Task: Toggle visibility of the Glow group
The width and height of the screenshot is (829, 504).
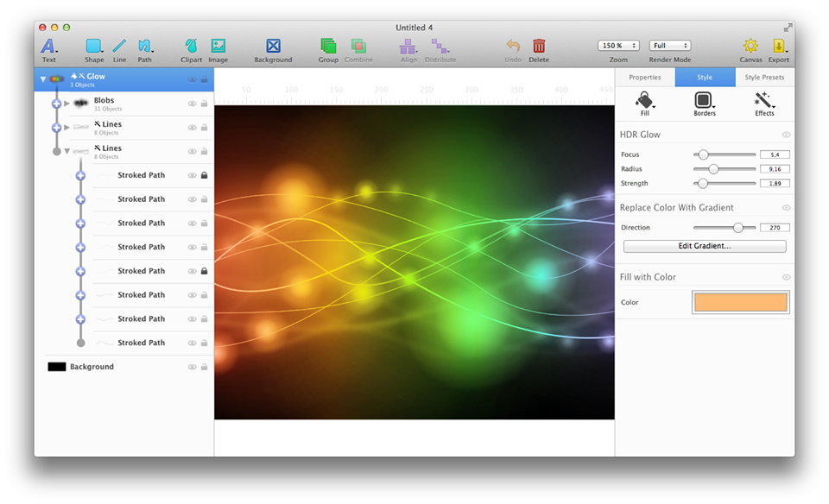Action: [192, 79]
